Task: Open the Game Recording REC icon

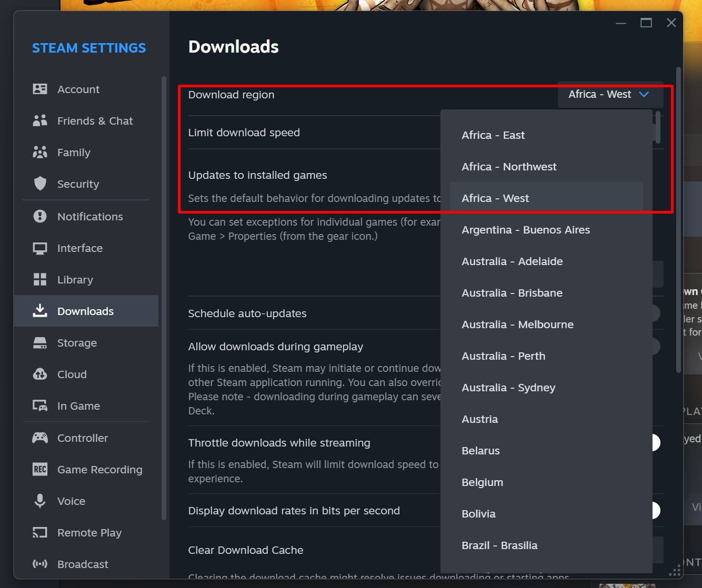Action: coord(40,469)
